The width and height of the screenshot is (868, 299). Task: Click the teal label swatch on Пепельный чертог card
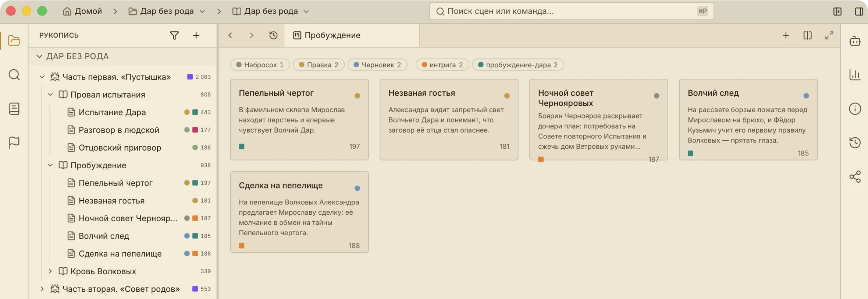coord(242,147)
